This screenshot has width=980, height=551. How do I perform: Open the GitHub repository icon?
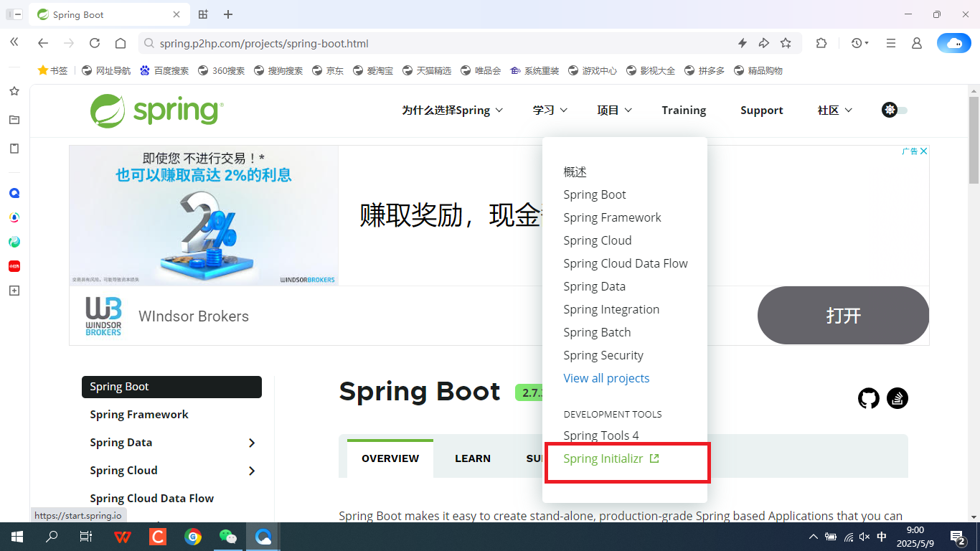point(869,398)
